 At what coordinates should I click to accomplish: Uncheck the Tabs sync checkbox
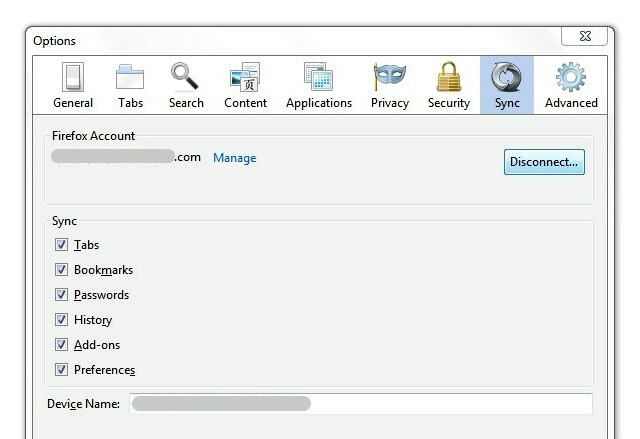point(61,245)
